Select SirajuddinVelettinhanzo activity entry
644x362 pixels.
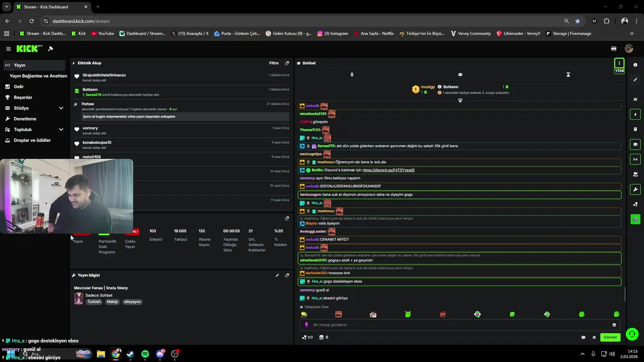[x=182, y=77]
